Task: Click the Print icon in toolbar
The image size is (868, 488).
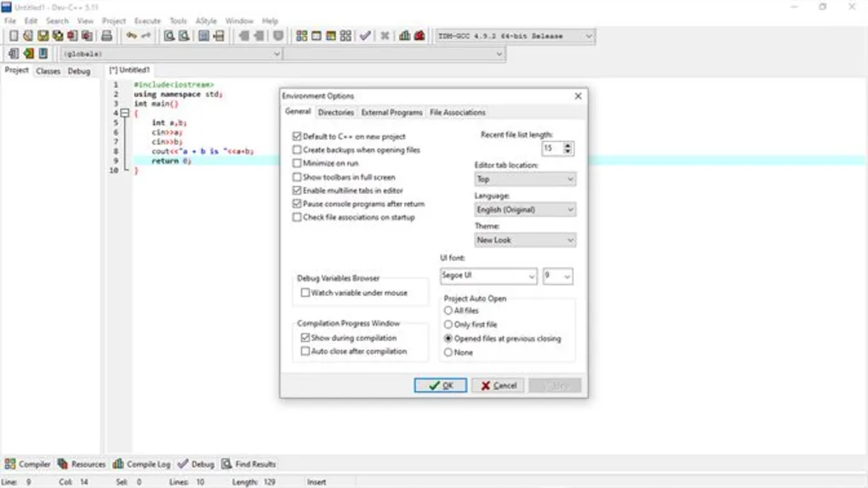Action: click(x=106, y=36)
